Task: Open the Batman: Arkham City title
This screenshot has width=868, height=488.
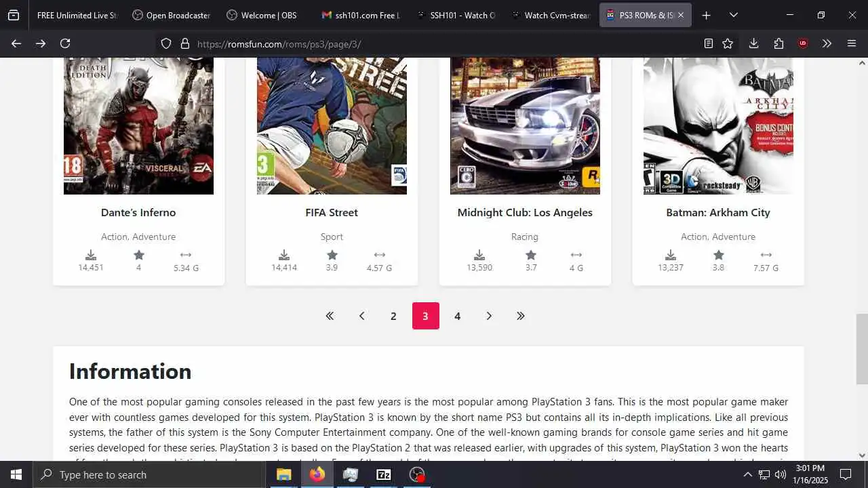Action: click(x=718, y=212)
